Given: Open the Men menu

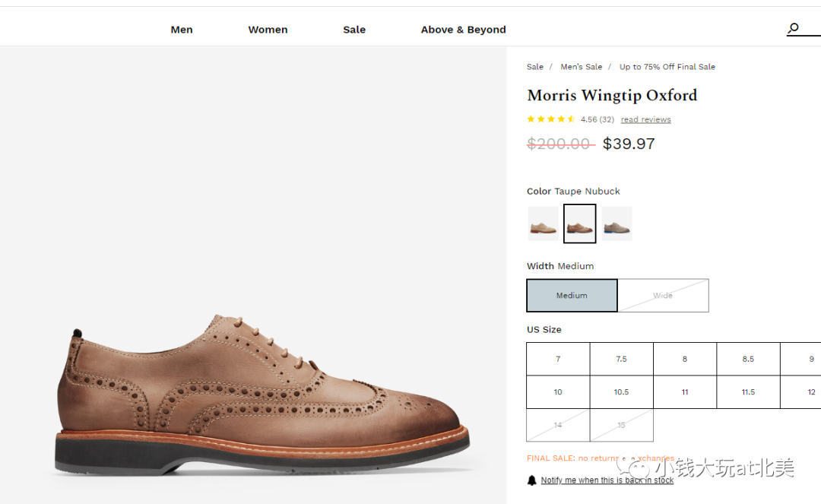Looking at the screenshot, I should pyautogui.click(x=182, y=30).
